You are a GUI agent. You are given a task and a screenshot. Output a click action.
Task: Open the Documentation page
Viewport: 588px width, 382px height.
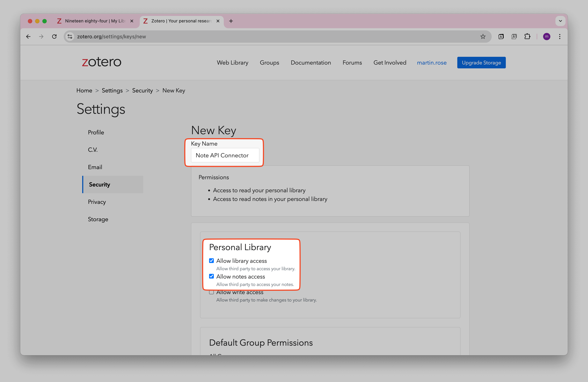point(310,63)
